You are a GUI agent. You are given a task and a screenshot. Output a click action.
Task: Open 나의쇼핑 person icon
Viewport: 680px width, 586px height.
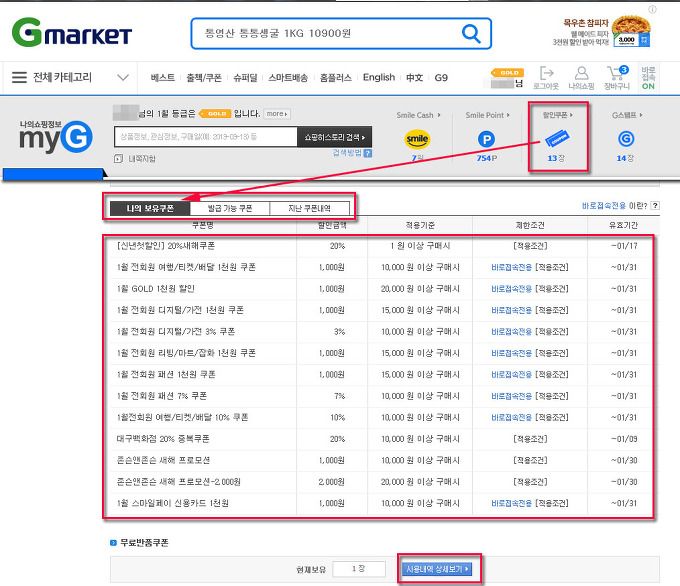point(581,78)
